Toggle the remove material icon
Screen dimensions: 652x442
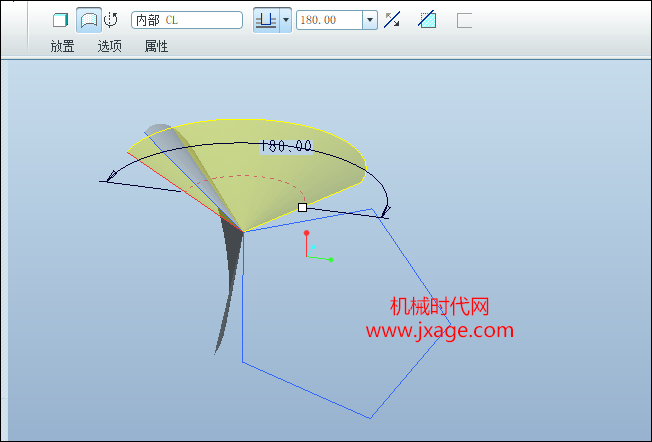tap(427, 20)
